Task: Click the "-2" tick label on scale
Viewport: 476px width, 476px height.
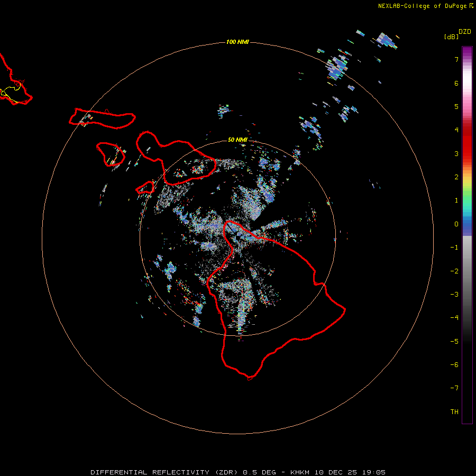Action: tap(454, 271)
